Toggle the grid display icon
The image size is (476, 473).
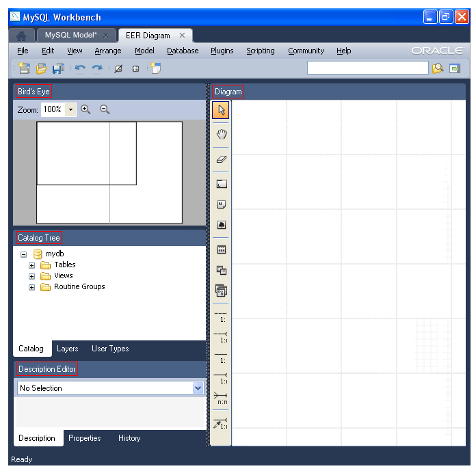(135, 69)
